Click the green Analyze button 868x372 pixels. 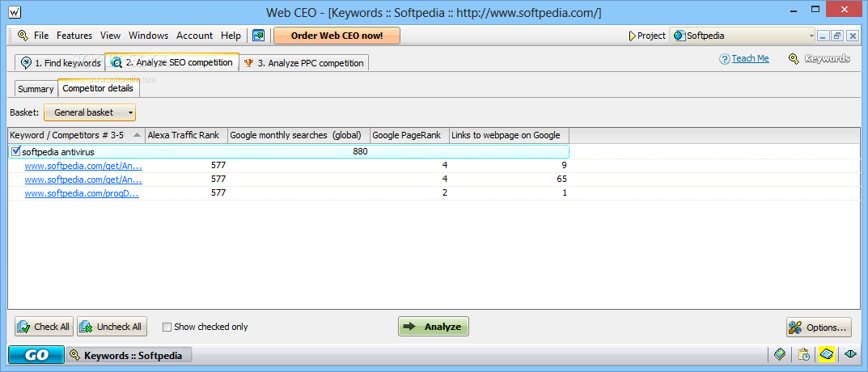click(434, 327)
